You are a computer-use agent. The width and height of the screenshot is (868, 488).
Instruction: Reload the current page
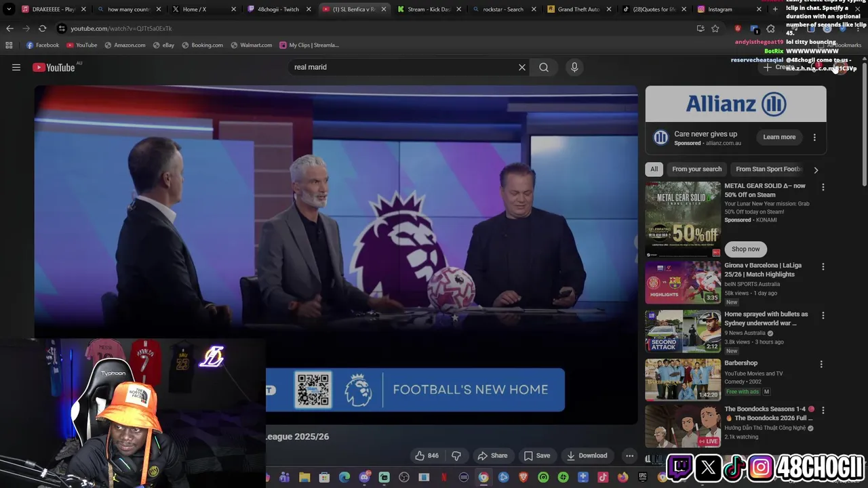42,28
